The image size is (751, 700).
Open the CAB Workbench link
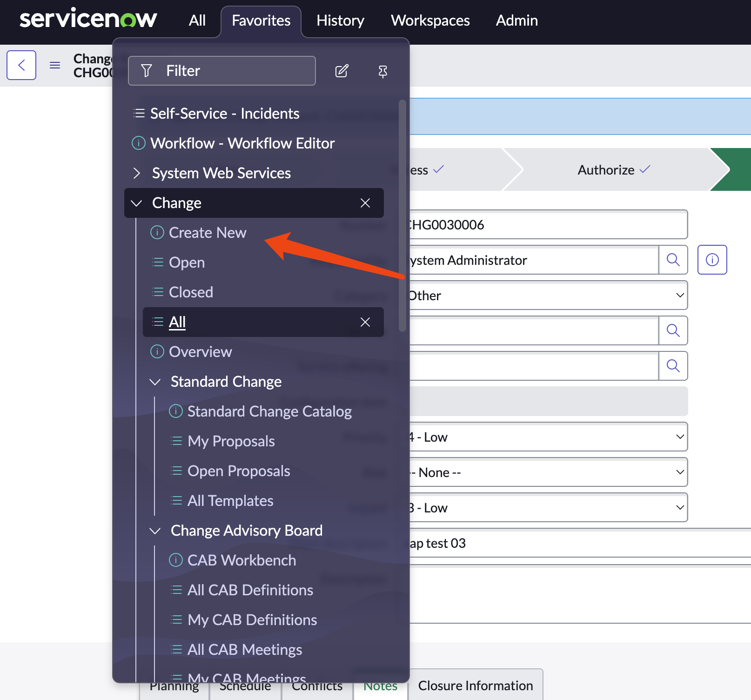point(241,560)
